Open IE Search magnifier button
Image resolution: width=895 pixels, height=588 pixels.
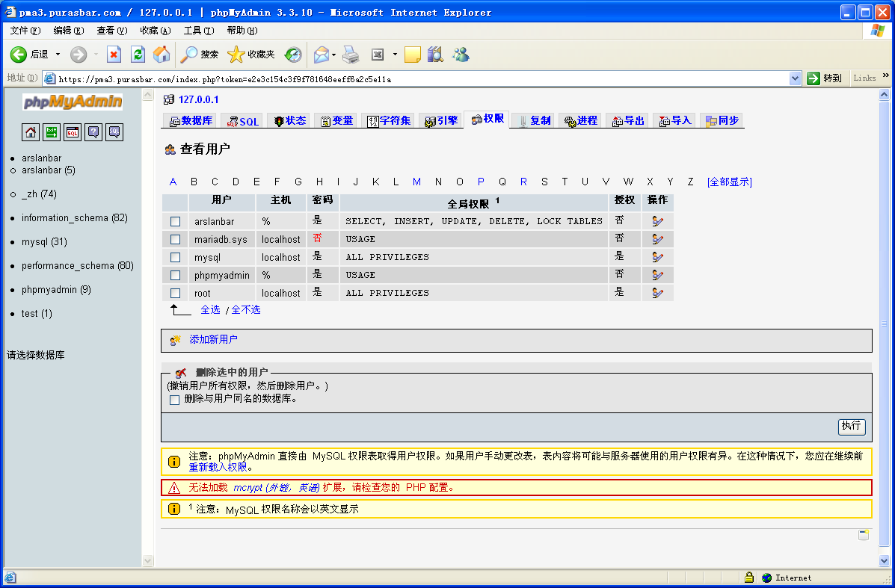tap(199, 55)
